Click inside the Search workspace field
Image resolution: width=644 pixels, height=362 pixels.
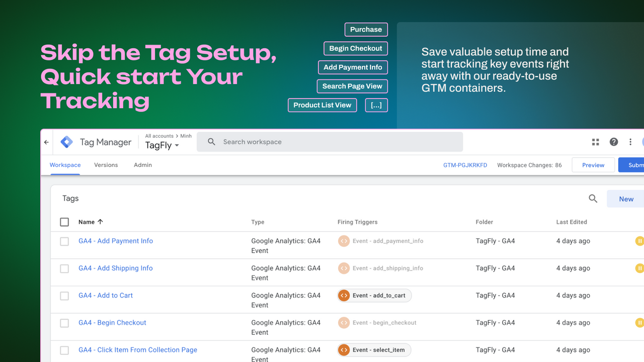(330, 142)
